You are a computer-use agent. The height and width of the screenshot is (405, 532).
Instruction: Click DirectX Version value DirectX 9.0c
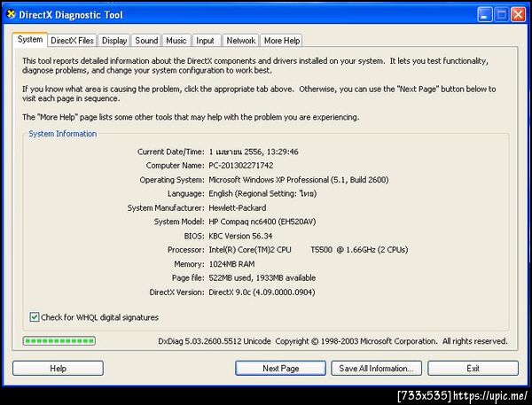click(262, 292)
